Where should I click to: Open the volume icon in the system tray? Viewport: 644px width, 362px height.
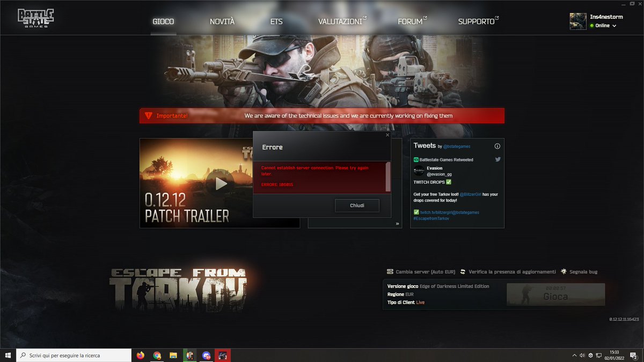(582, 355)
